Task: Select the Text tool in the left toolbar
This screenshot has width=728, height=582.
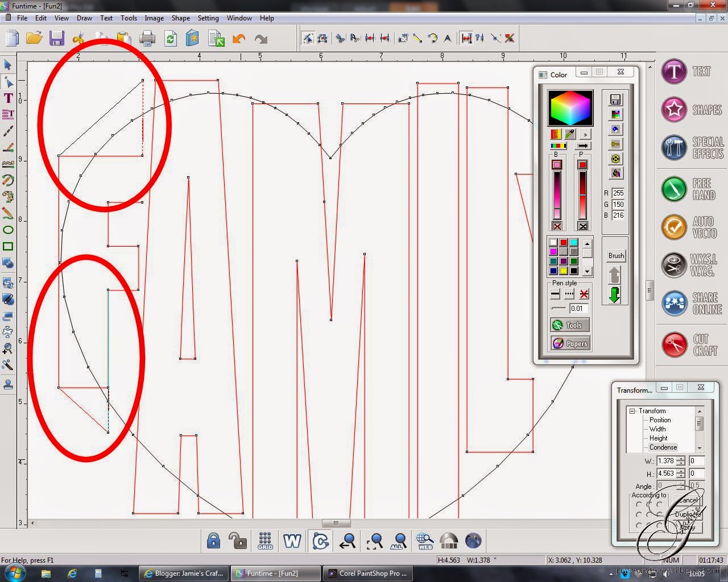Action: (8, 98)
